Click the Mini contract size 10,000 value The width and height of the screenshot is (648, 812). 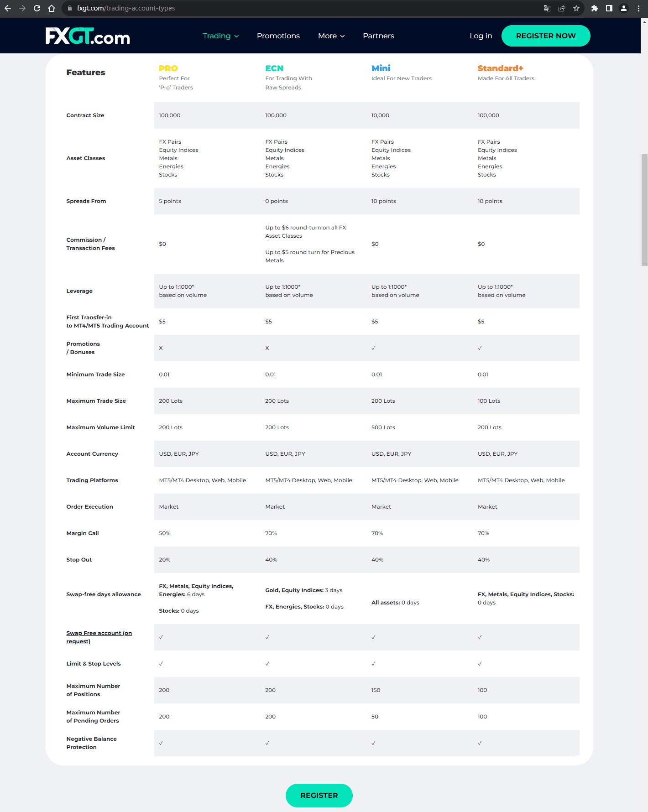(x=380, y=115)
